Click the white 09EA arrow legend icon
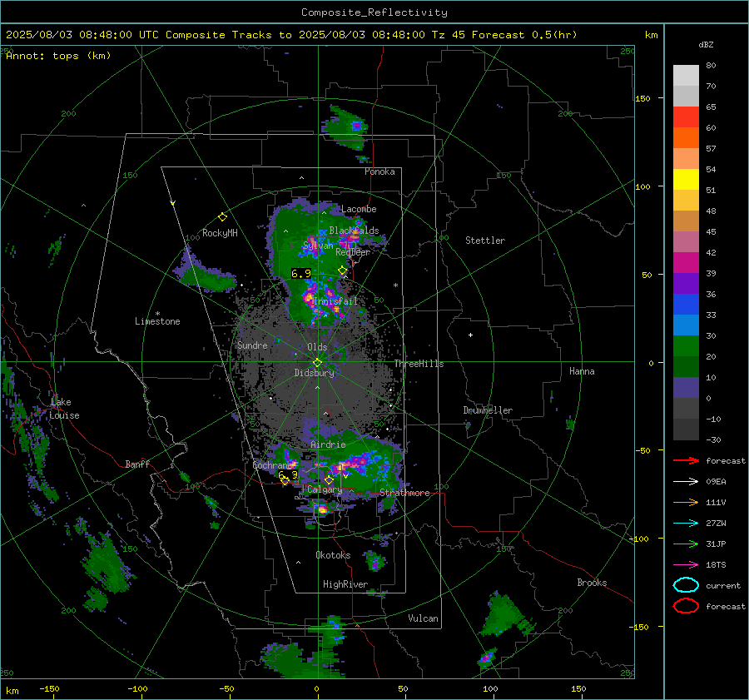The image size is (749, 700). (x=686, y=482)
